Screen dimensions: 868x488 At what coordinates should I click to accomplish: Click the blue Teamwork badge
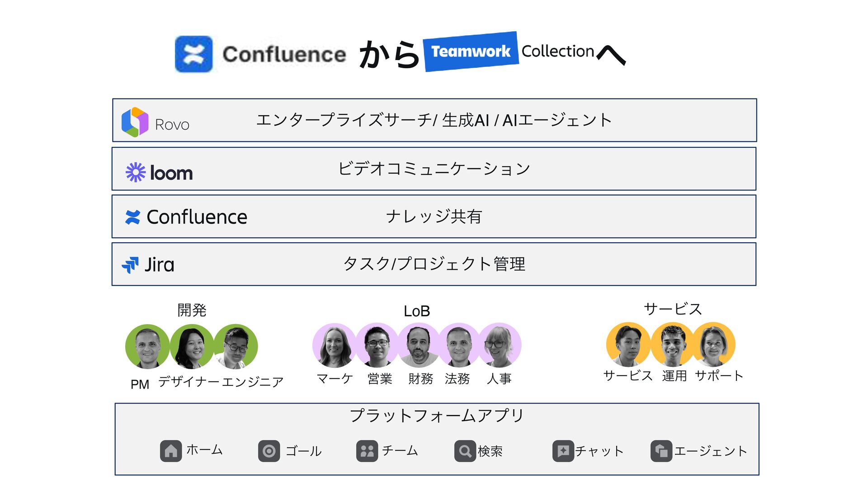tap(471, 52)
